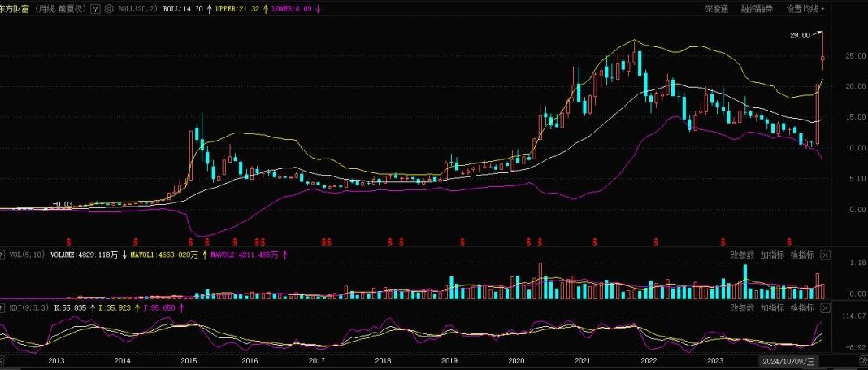Screen dimensions: 868x370
Task: Close the VOL indicator panel
Action: click(825, 255)
